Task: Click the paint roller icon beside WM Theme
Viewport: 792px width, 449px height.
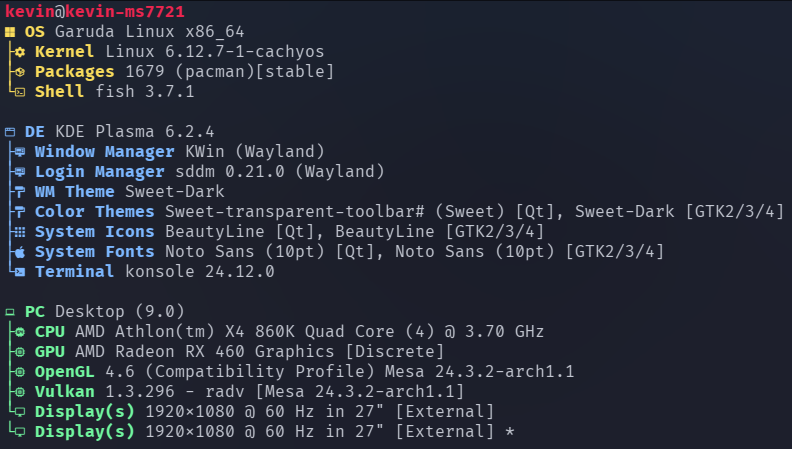Action: pos(20,192)
